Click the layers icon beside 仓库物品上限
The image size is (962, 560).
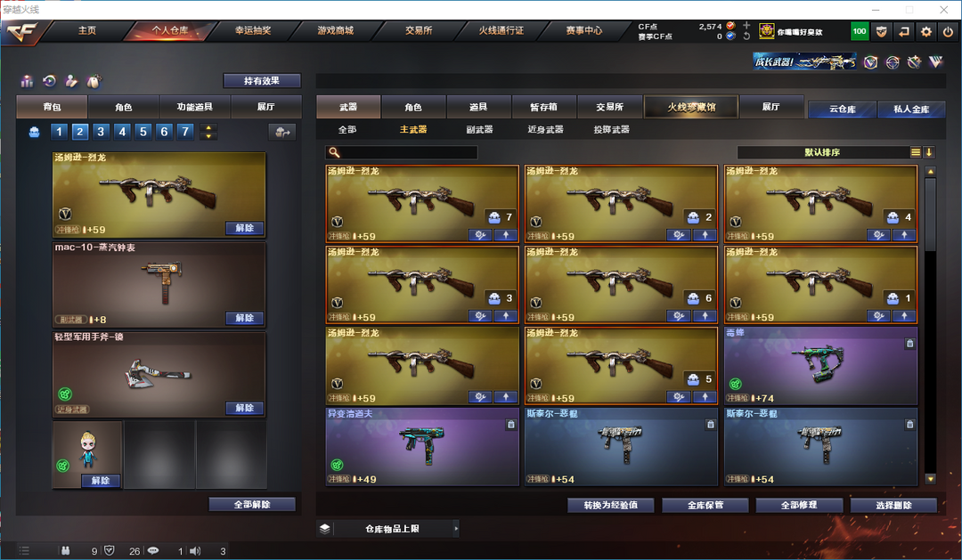324,528
